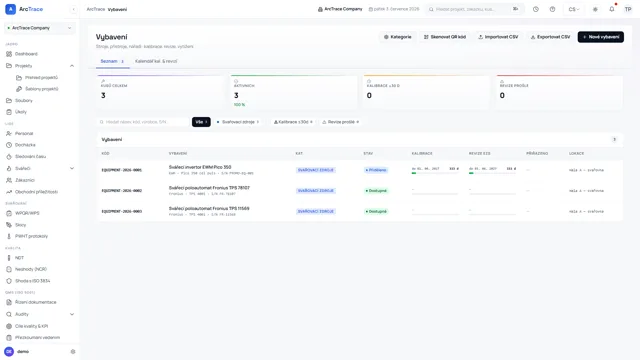The width and height of the screenshot is (640, 360).
Task: Toggle the light/dark theme sun icon
Action: pyautogui.click(x=595, y=9)
